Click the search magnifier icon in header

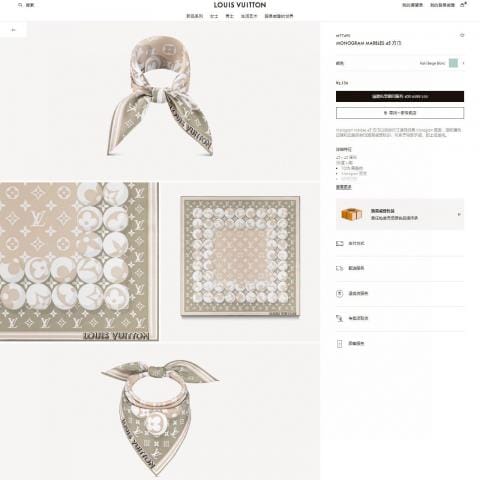coord(20,5)
